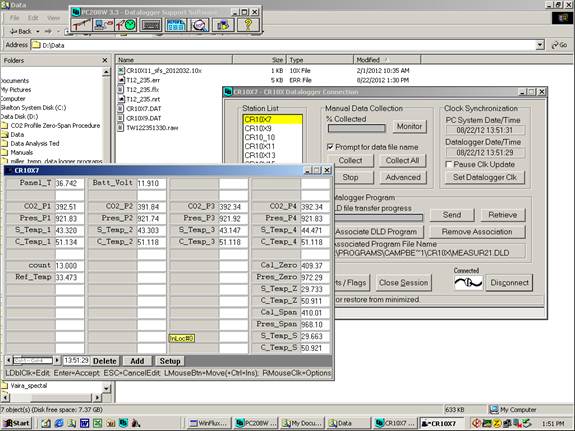Click the folder icon in the Address bar
Screen dimensions: 575x431
pos(36,45)
